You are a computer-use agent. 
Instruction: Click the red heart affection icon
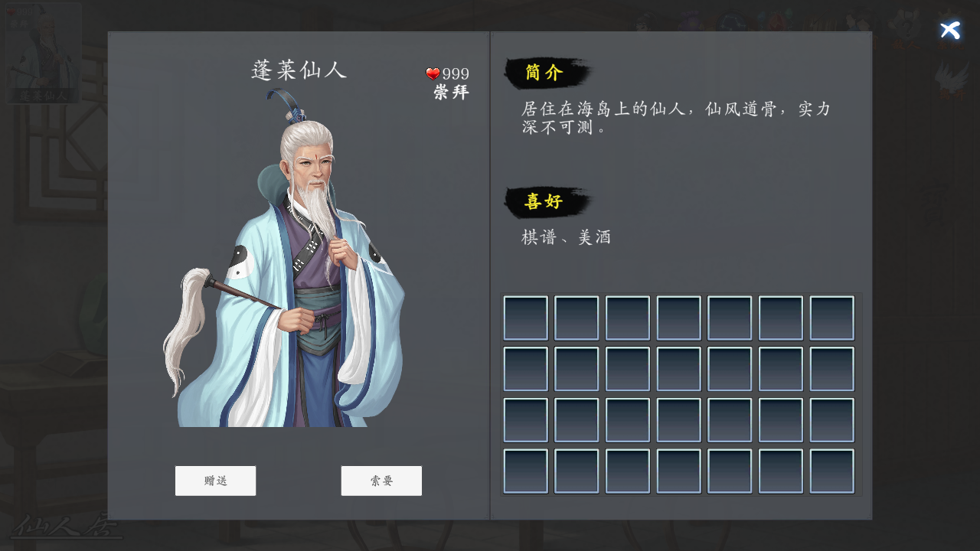[433, 73]
